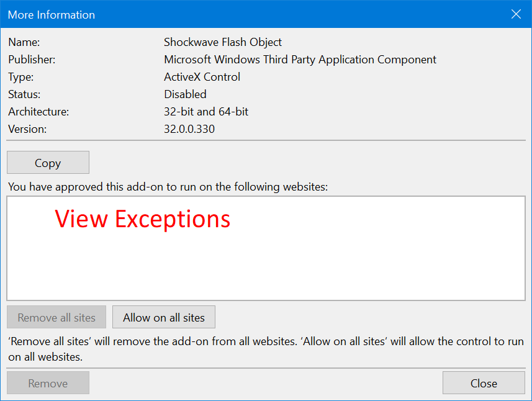Click the ActiveX Control type value
532x401 pixels.
[x=202, y=77]
